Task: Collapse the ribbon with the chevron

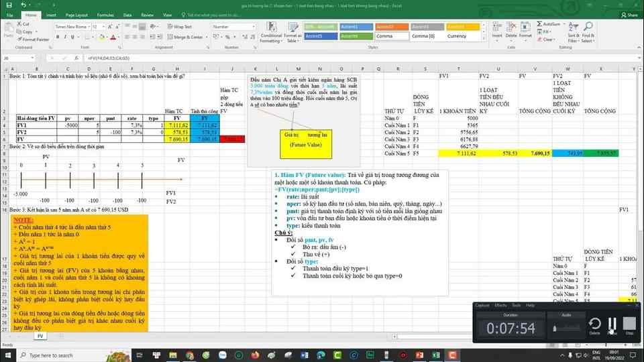Action: [639, 48]
